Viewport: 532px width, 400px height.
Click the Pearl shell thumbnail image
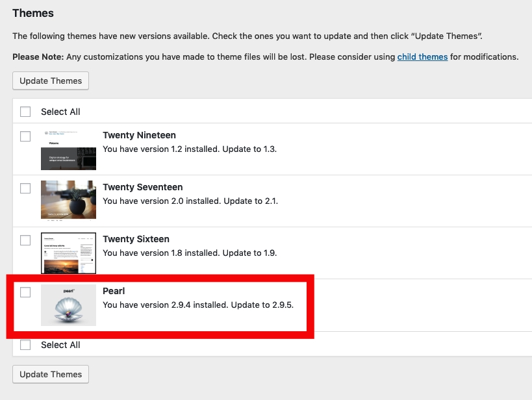point(68,305)
